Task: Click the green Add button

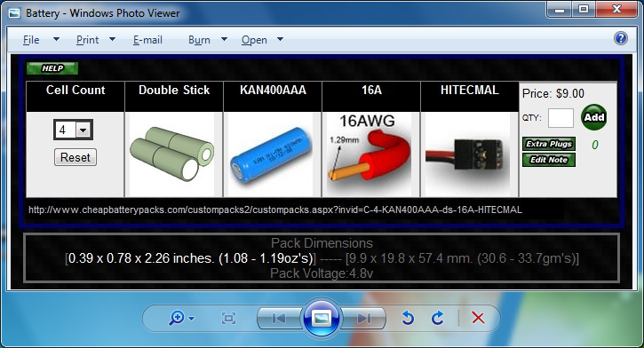Action: pos(594,117)
